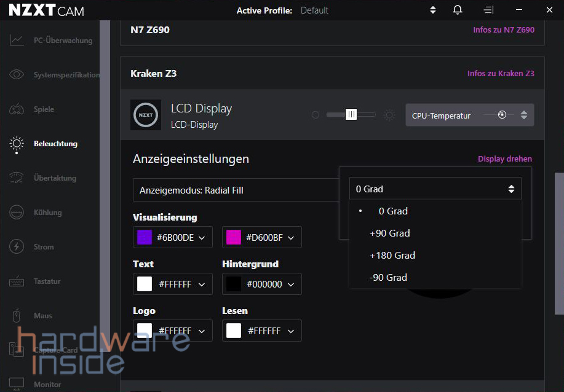564x392 pixels.
Task: Select the 0 Grad rotation option
Action: pos(435,211)
